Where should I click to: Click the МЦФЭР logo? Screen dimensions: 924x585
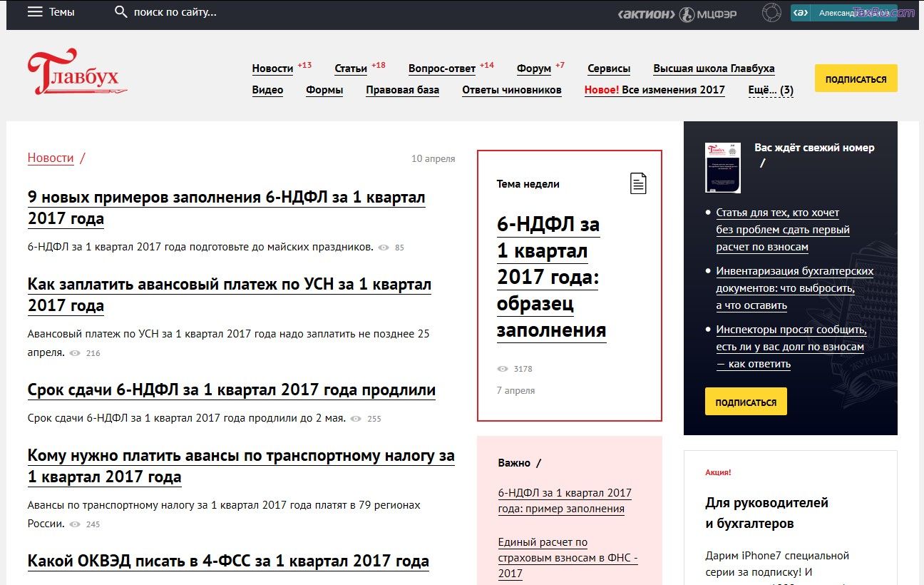click(707, 13)
